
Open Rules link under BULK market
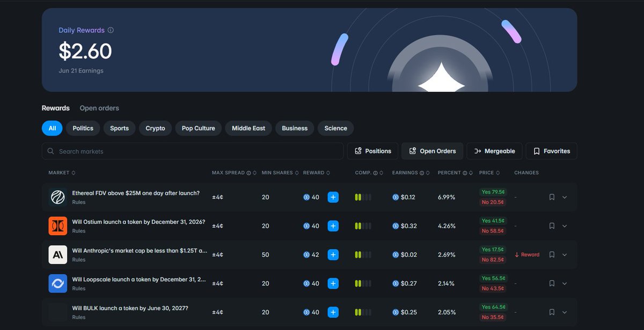[79, 318]
